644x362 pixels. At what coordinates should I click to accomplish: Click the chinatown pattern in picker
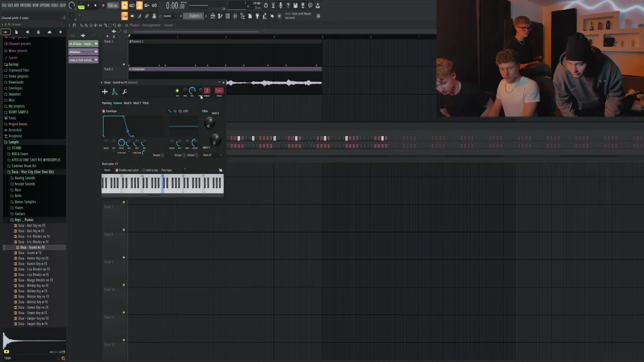(83, 52)
